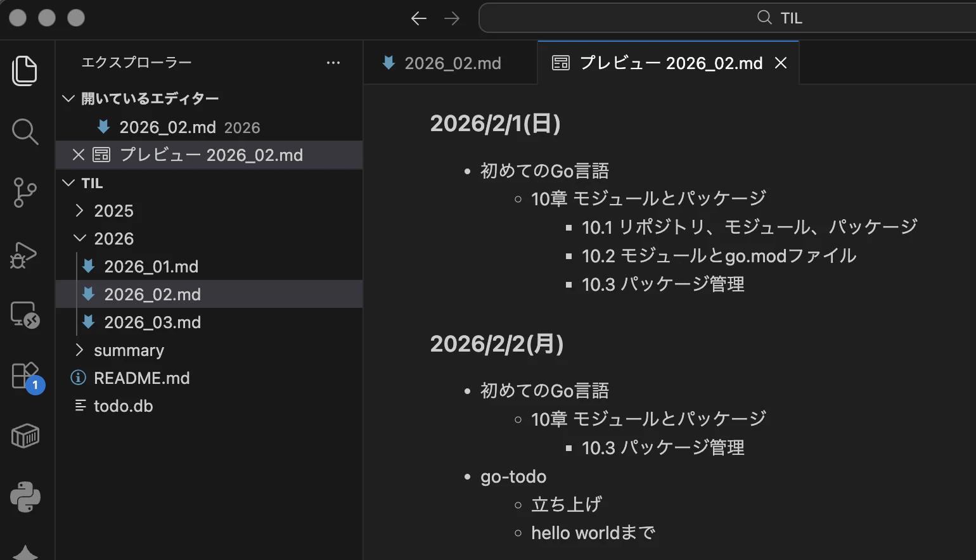Screen dimensions: 976x560
Task: Open the Run and Debug view
Action: [25, 255]
